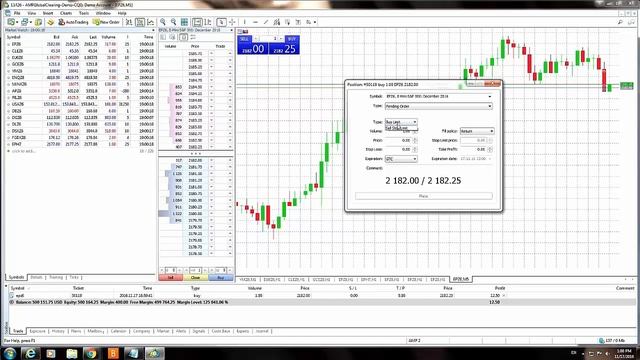Switch to the History tab in Toolbox
Image resolution: width=640 pixels, height=360 pixels.
(x=58, y=331)
